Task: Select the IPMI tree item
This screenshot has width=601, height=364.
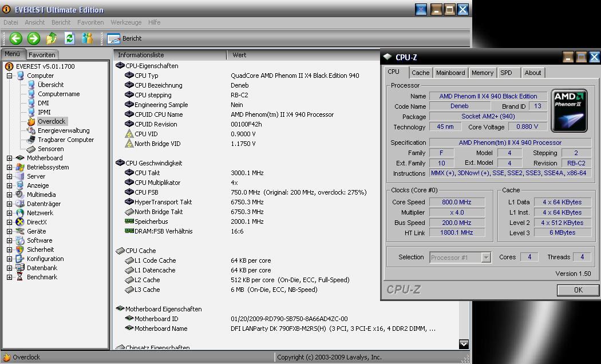Action: click(44, 112)
